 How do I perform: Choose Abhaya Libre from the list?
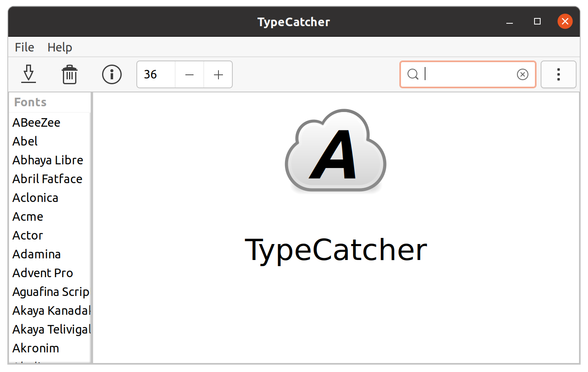[x=49, y=160]
